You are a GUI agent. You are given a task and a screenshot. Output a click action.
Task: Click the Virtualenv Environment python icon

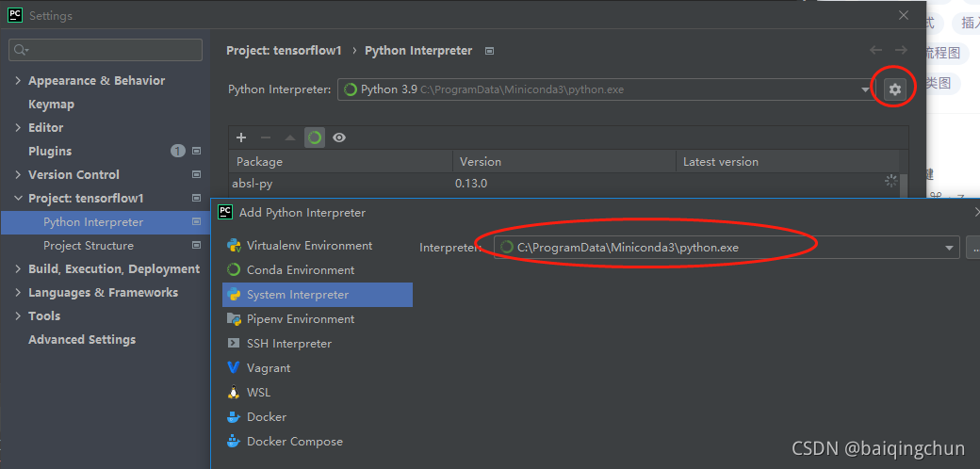coord(235,246)
